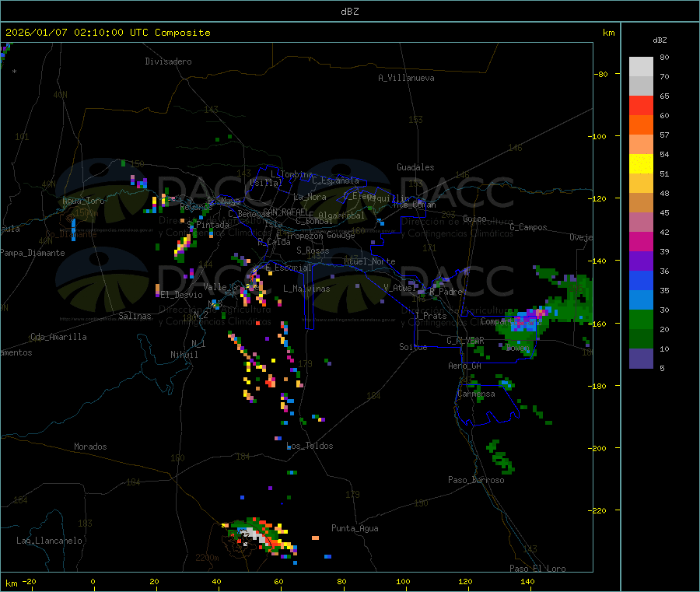Click the 'Divisadero' map label
The height and width of the screenshot is (592, 700).
click(x=168, y=61)
